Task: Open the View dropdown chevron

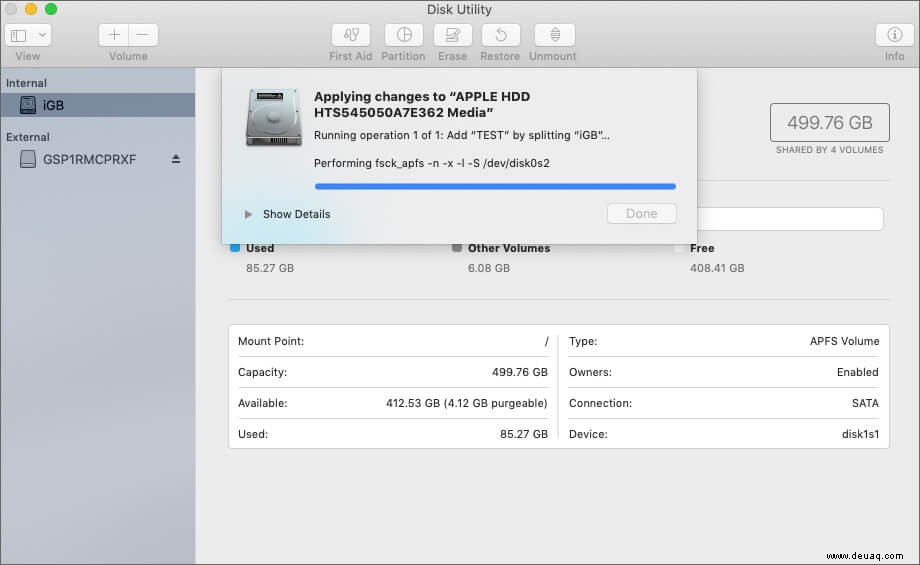Action: [42, 35]
